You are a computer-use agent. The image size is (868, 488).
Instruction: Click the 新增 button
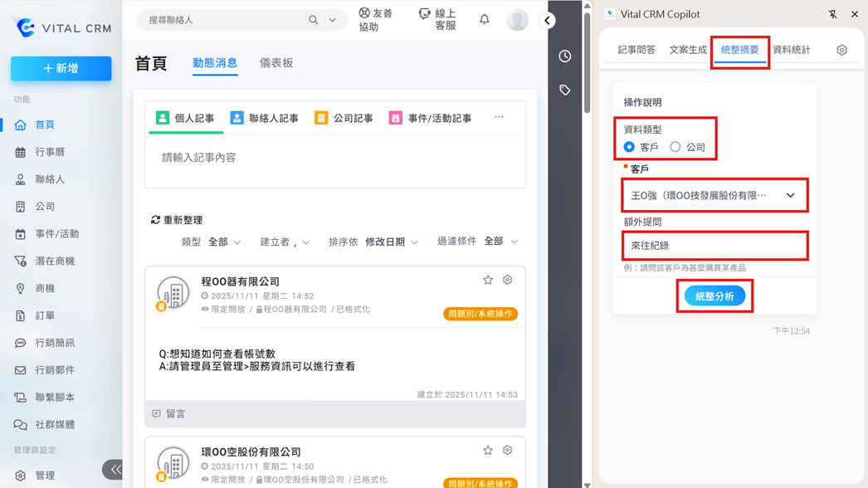pos(61,69)
